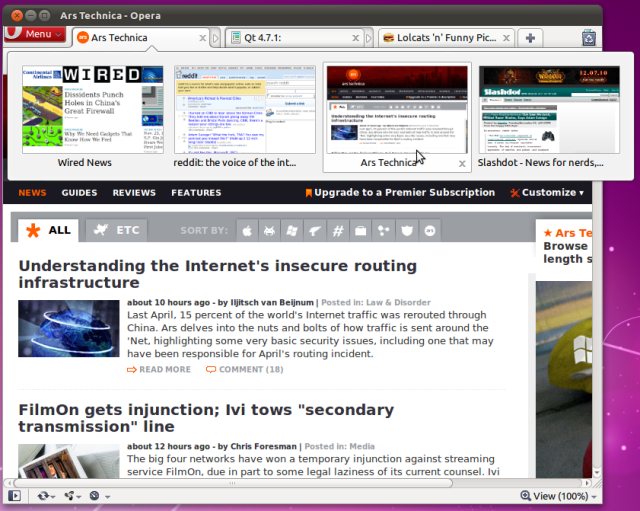Open the Law & Disorder category link
Viewport: 640px width, 511px height.
click(398, 302)
